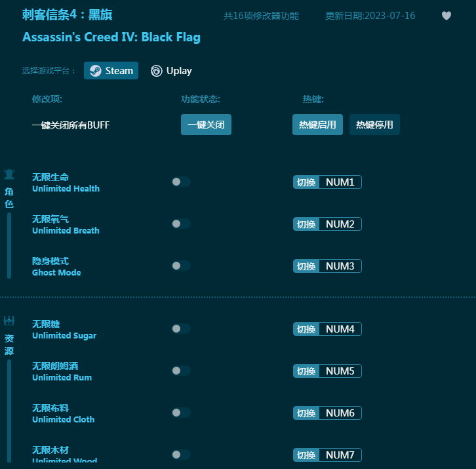Image resolution: width=476 pixels, height=469 pixels.
Task: Click the Steam logo icon
Action: point(95,71)
